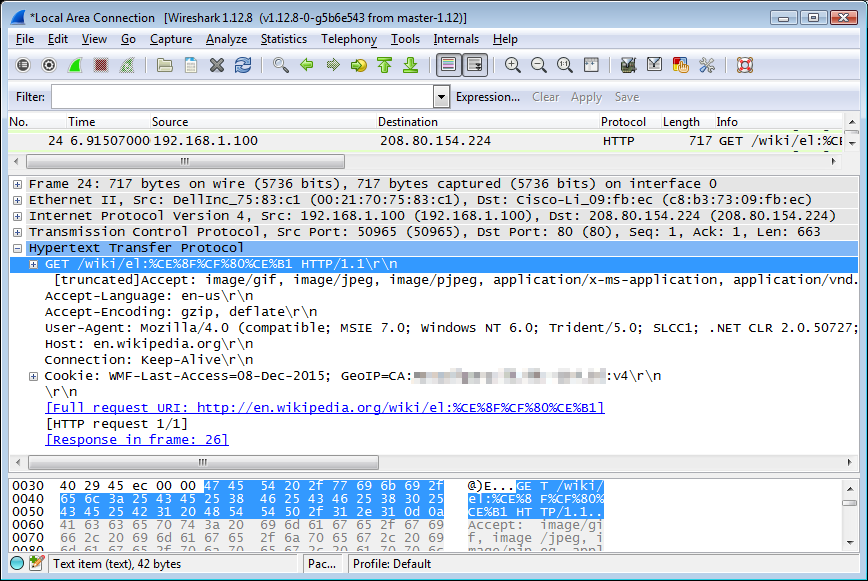Jump to the last packet
The width and height of the screenshot is (868, 581).
[x=411, y=65]
